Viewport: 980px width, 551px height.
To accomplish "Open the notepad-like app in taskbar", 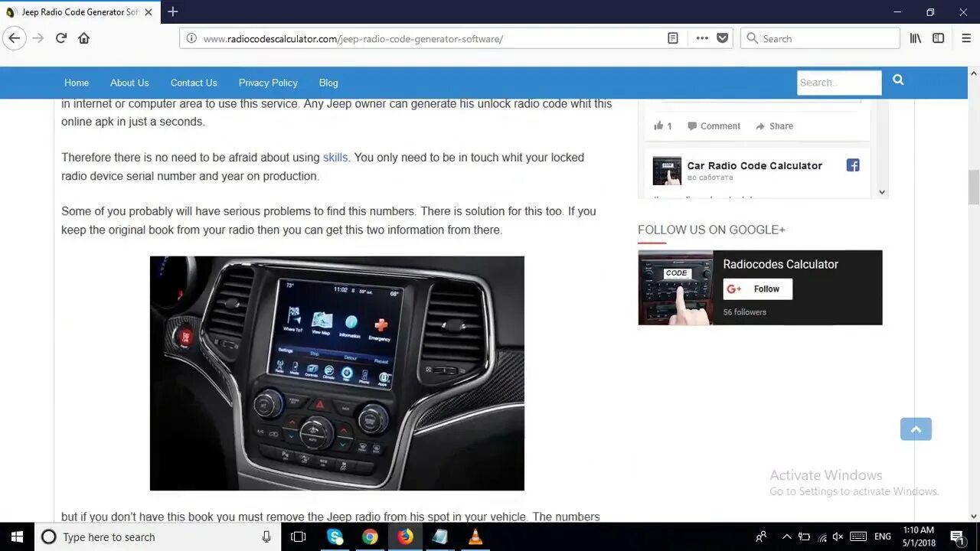I will 440,536.
